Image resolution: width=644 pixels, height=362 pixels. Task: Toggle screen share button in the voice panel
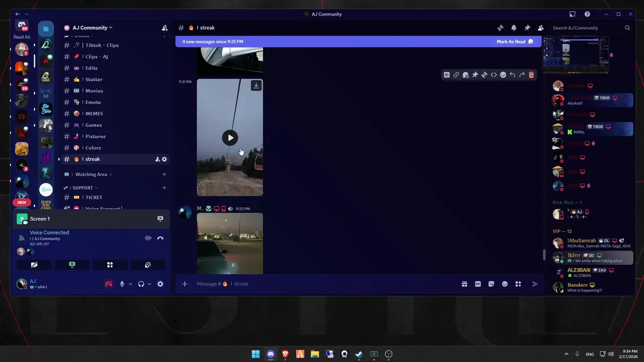pos(72,264)
